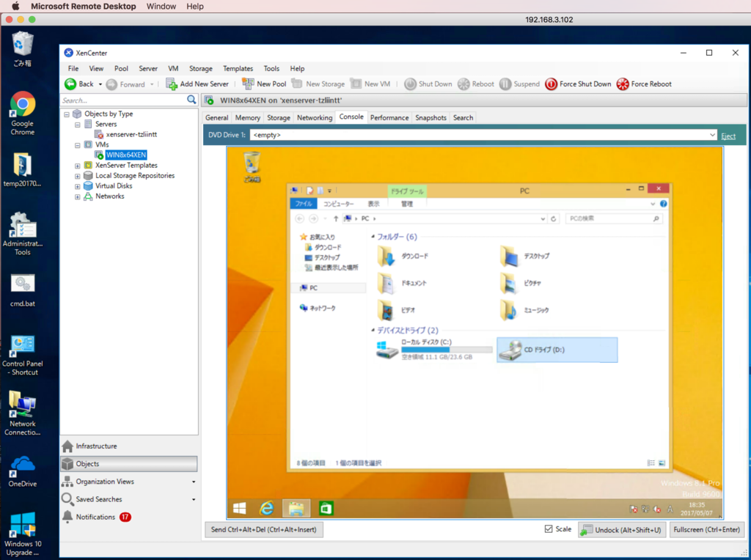
Task: Click the Eject link
Action: tap(728, 136)
